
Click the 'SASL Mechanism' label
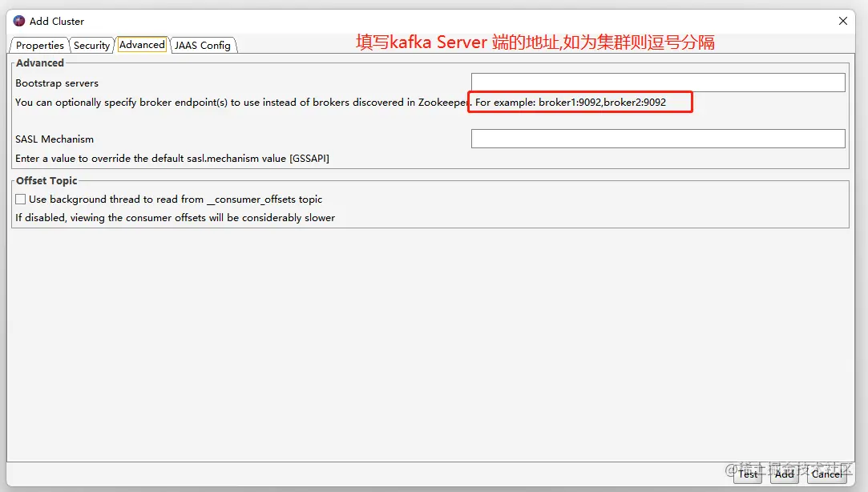tap(55, 139)
